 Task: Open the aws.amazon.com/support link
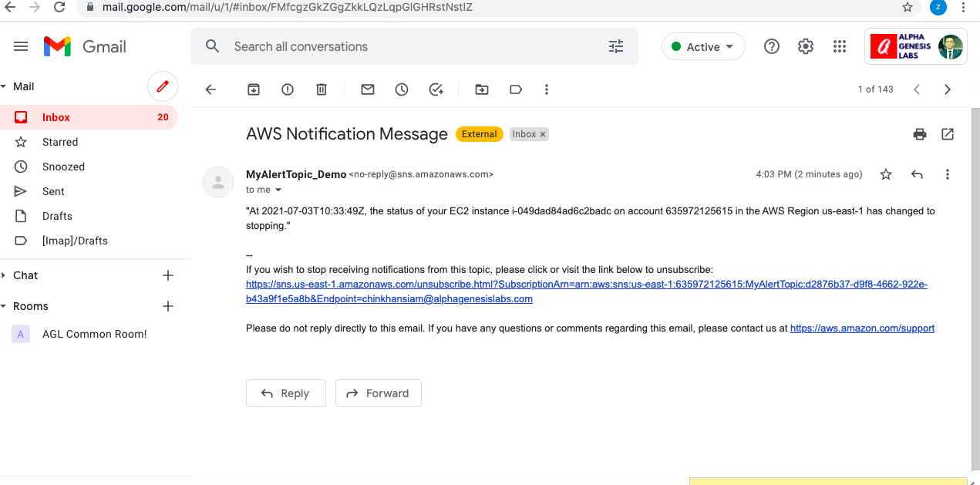point(862,328)
